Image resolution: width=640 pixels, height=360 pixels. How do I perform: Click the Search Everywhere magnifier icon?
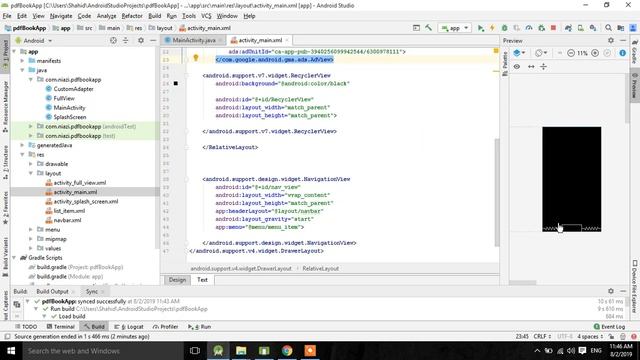(608, 28)
